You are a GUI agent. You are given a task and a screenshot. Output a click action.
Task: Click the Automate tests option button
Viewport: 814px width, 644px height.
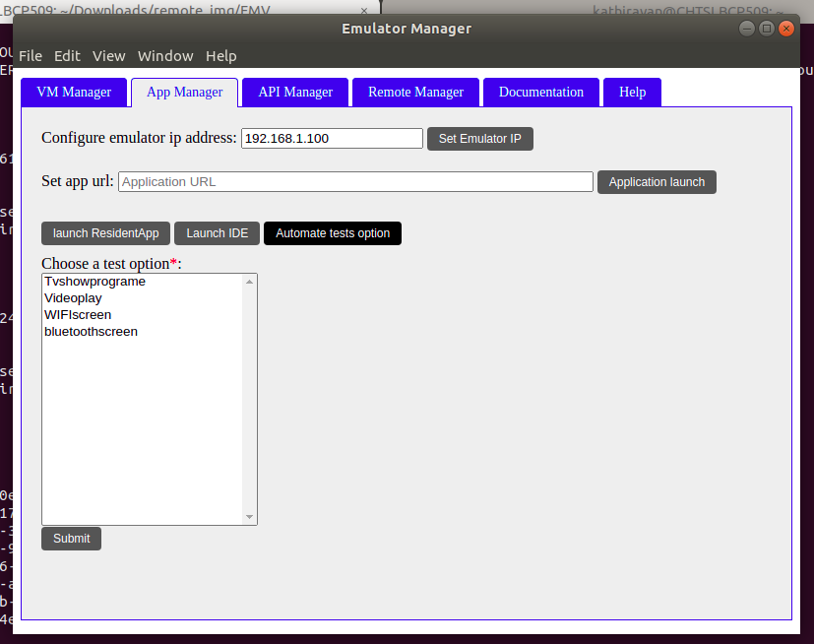333,233
